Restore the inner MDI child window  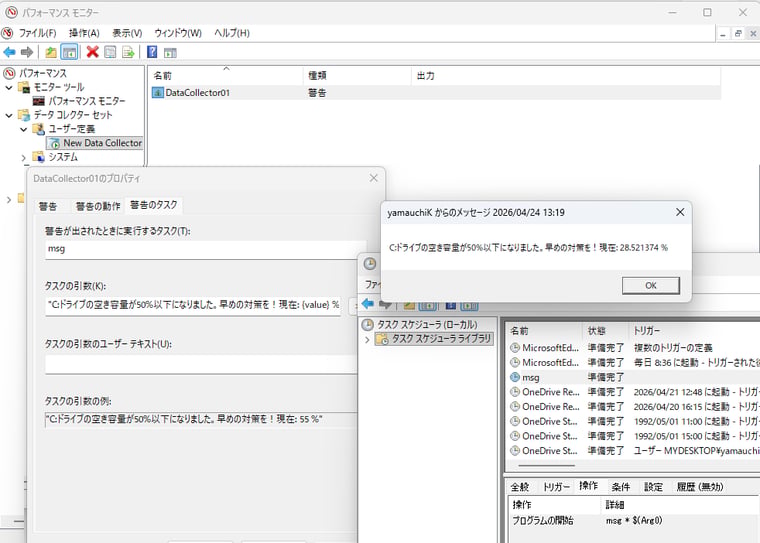pos(738,33)
